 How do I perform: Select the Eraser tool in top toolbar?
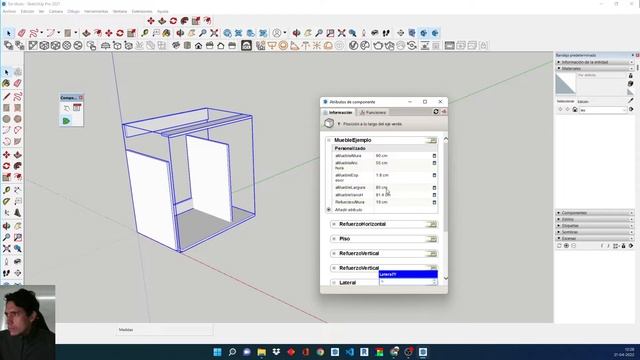click(22, 33)
